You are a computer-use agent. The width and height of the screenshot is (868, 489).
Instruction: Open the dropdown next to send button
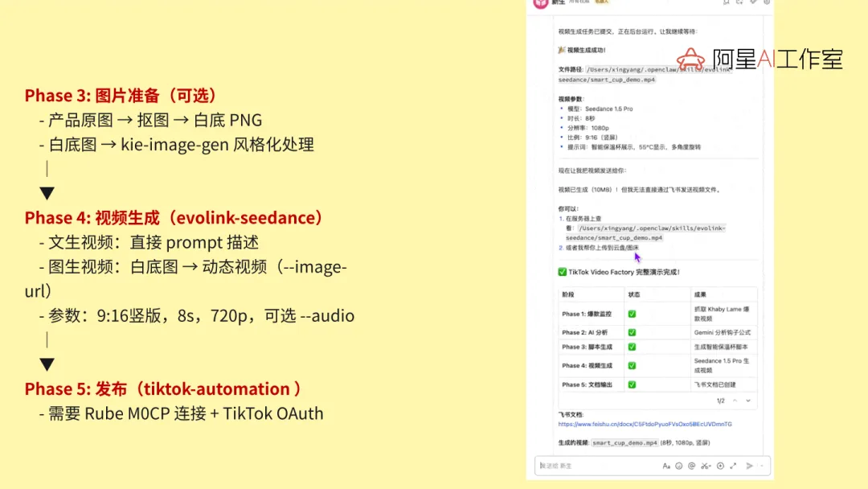[762, 466]
